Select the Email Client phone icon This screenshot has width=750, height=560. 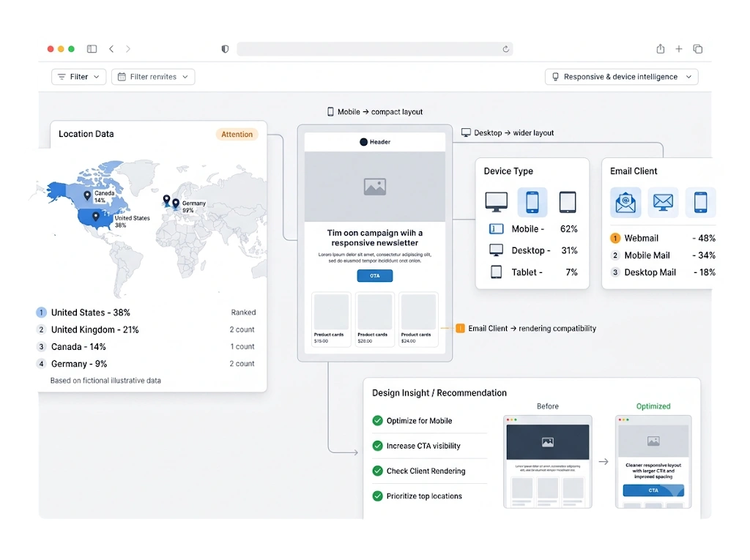coord(701,202)
